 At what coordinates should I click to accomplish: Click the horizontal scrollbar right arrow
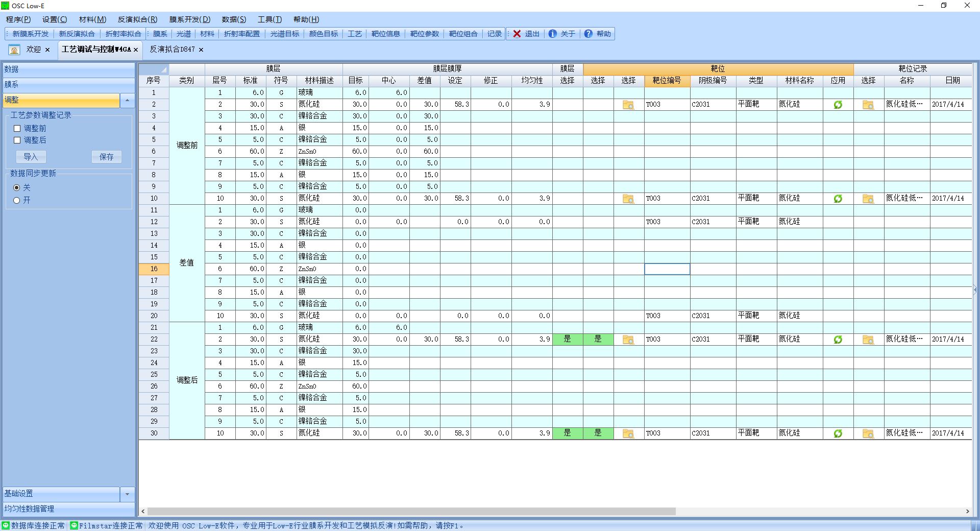click(967, 511)
